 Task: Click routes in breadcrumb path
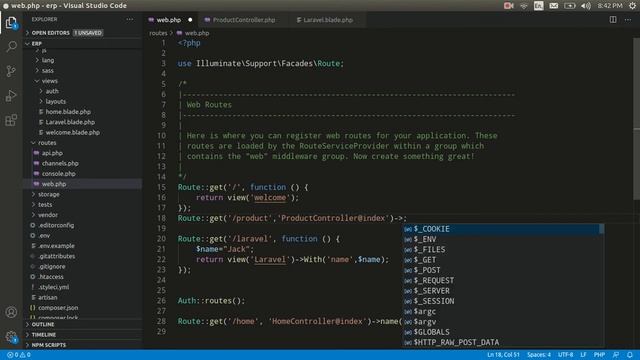[x=158, y=33]
